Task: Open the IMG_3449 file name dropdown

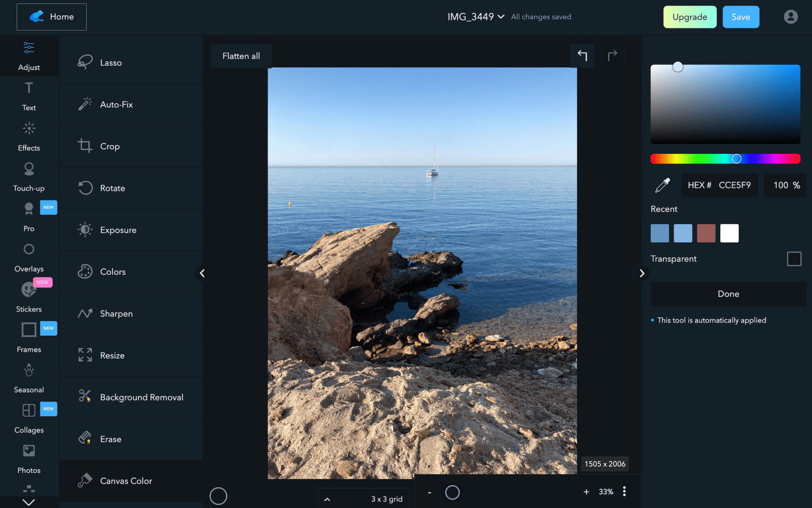Action: (x=475, y=17)
